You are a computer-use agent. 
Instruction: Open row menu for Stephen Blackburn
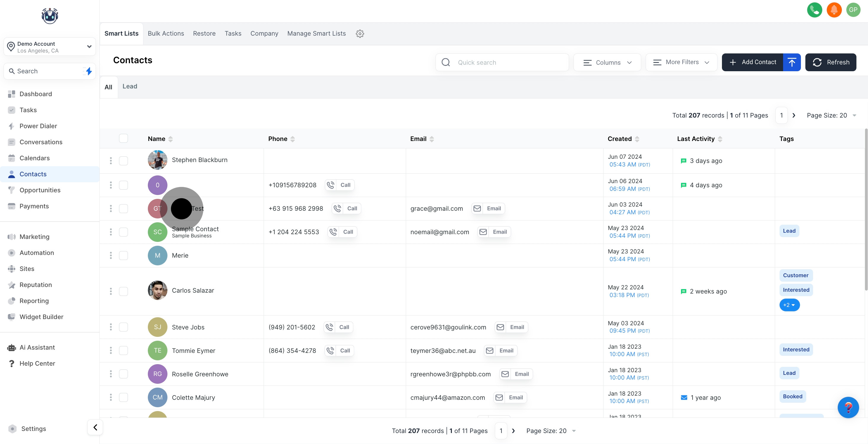click(110, 161)
